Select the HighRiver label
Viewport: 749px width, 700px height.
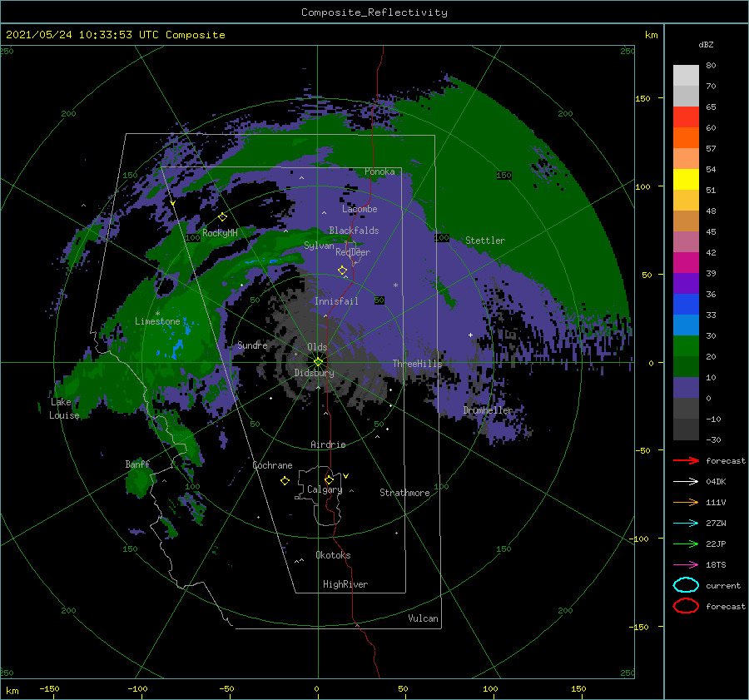(345, 584)
